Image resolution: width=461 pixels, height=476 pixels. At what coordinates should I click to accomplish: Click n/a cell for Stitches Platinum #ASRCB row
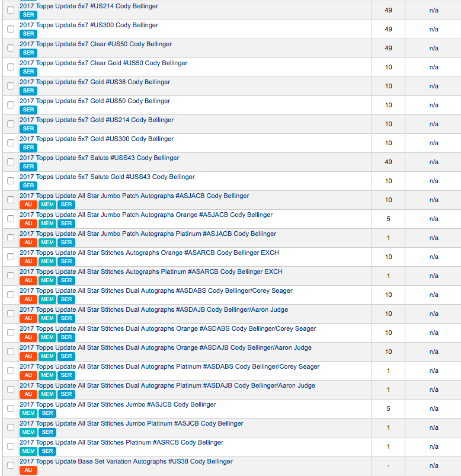click(434, 446)
